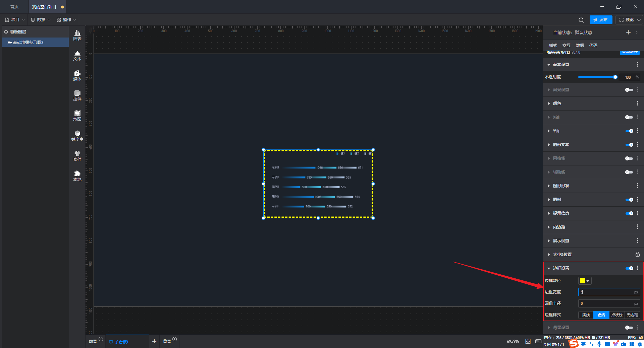Expand the Y轴 section
Screen dimensions: 644x348
(x=549, y=131)
